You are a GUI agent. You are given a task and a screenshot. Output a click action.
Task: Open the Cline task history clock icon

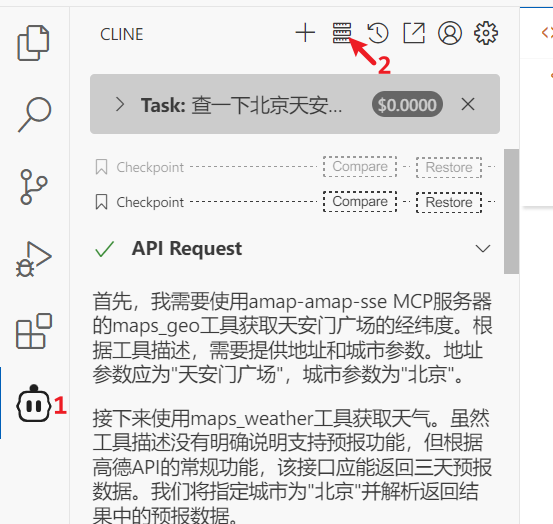378,33
